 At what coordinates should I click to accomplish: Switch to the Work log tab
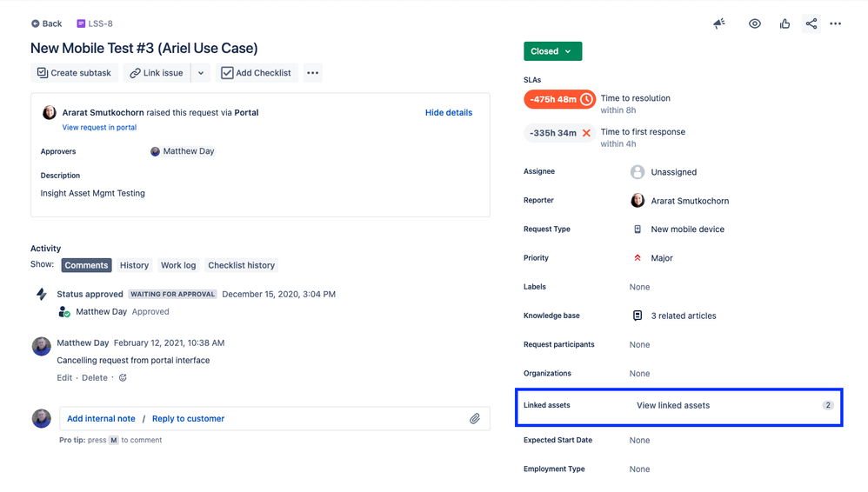(x=178, y=265)
